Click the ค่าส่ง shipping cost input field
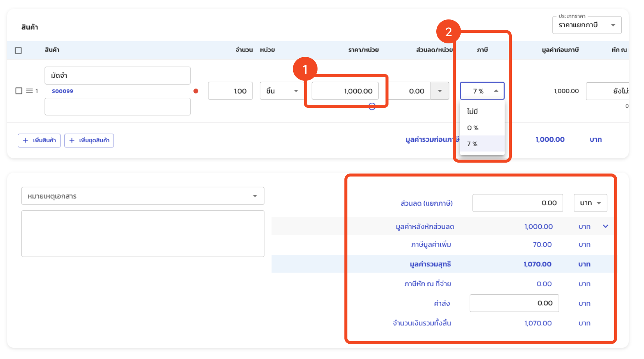The width and height of the screenshot is (644, 359). (x=514, y=303)
